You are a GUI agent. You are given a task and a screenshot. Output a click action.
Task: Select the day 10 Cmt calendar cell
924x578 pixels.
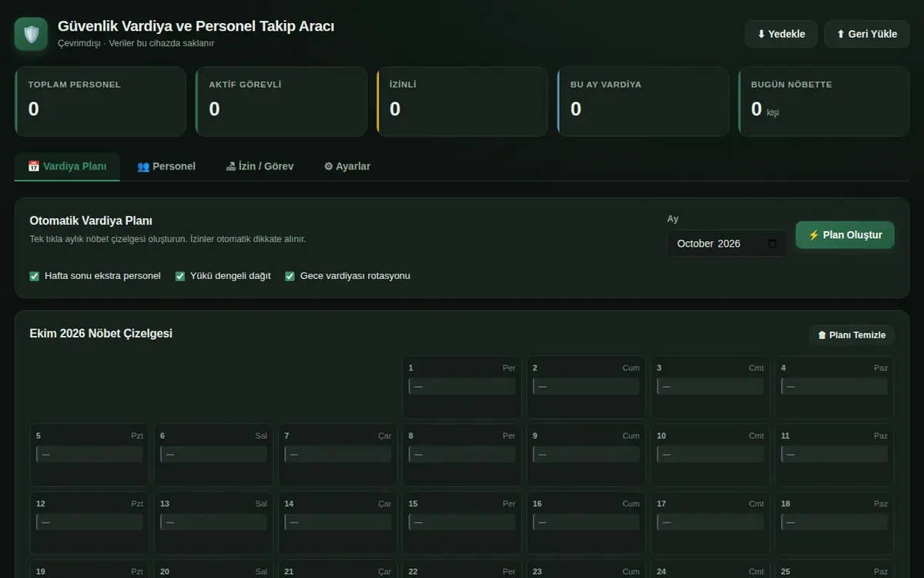click(710, 455)
